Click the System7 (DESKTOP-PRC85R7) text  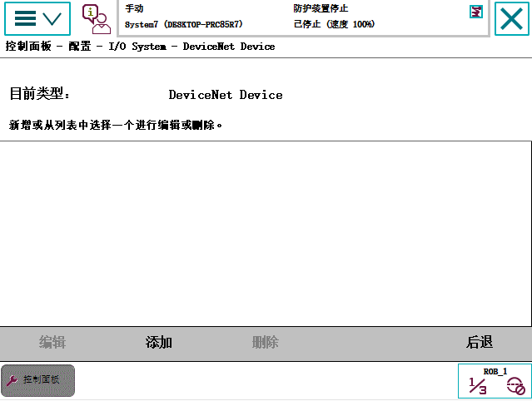[183, 24]
